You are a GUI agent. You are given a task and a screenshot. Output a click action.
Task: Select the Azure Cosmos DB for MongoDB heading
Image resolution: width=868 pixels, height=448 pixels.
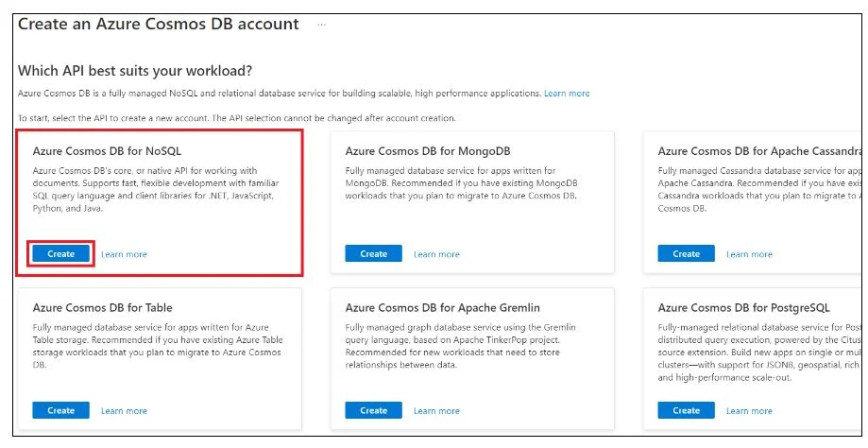tap(428, 150)
